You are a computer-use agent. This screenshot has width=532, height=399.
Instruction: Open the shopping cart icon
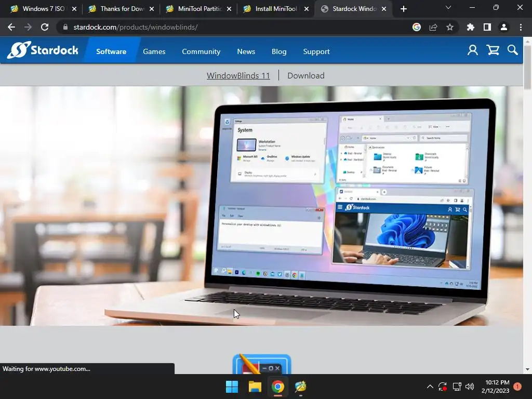493,50
